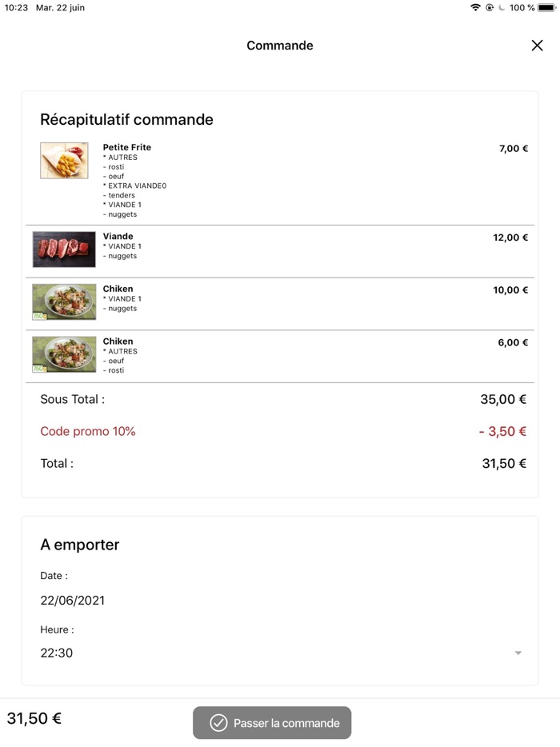The height and width of the screenshot is (747, 560).
Task: Tap the orientation lock status icon
Action: click(x=489, y=7)
